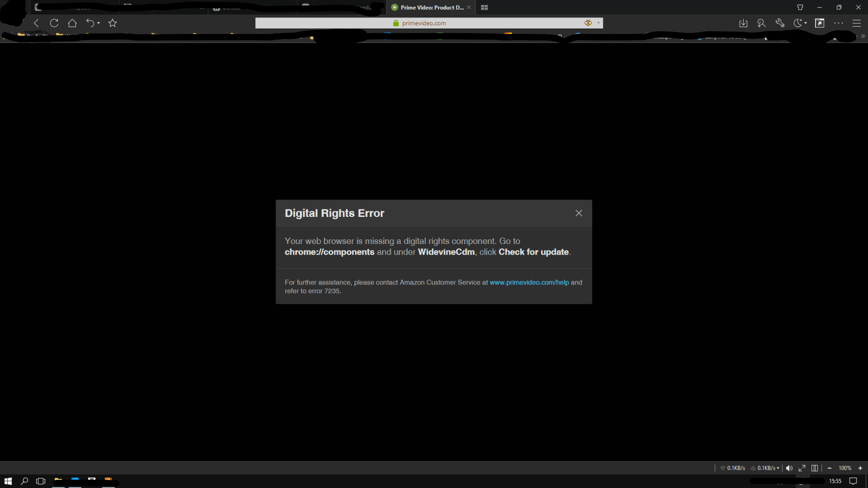The image size is (868, 488).
Task: Mute browser audio via the speaker icon
Action: point(789,468)
